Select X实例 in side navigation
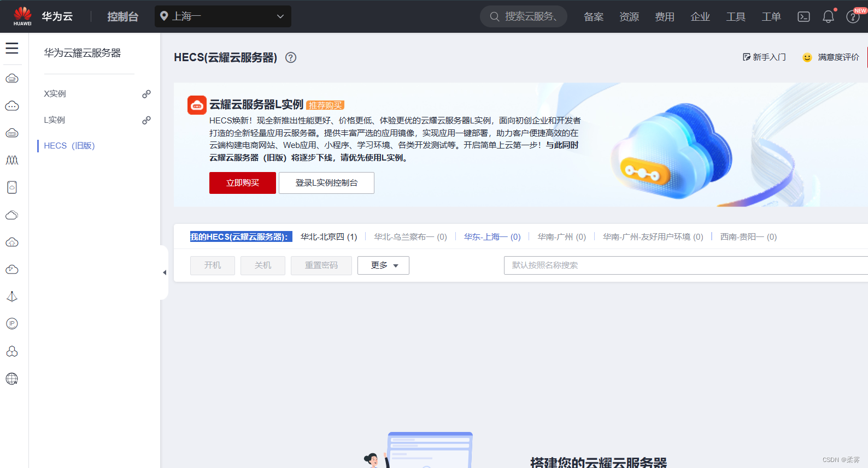This screenshot has height=468, width=868. [55, 94]
